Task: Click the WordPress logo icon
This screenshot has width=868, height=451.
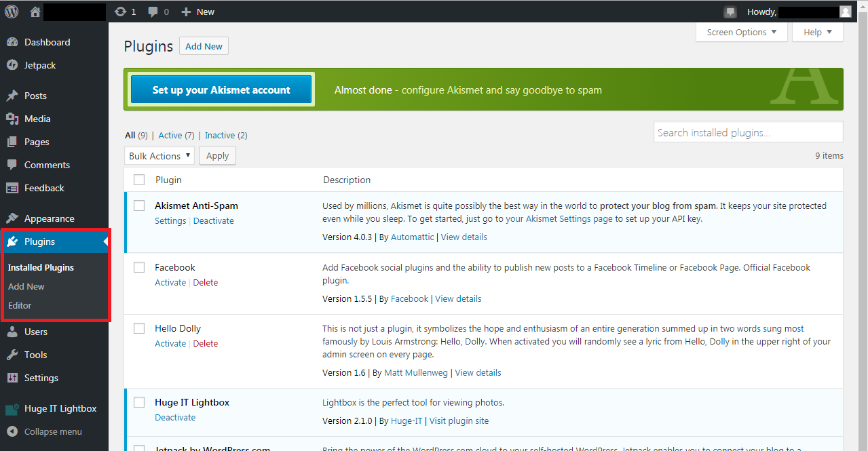Action: (12, 12)
